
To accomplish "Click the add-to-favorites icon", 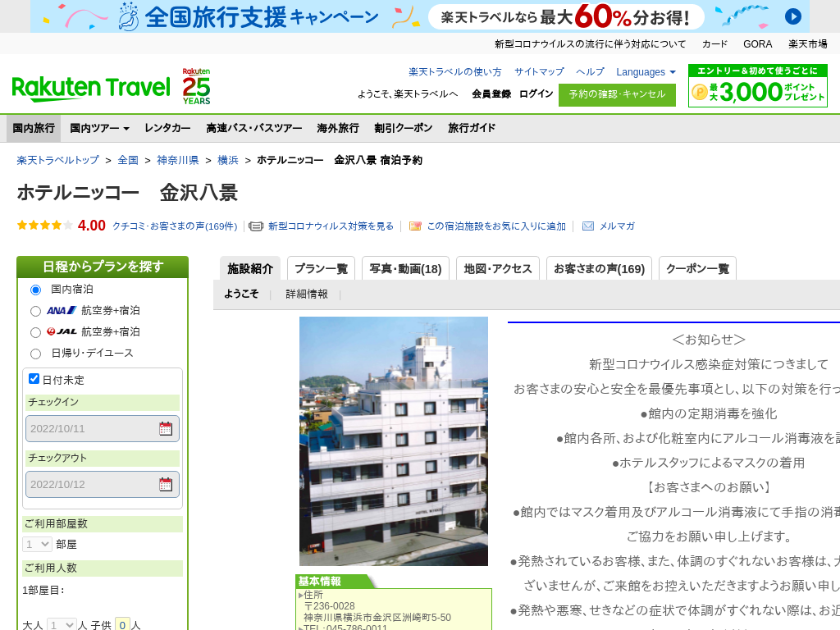I will pos(415,226).
